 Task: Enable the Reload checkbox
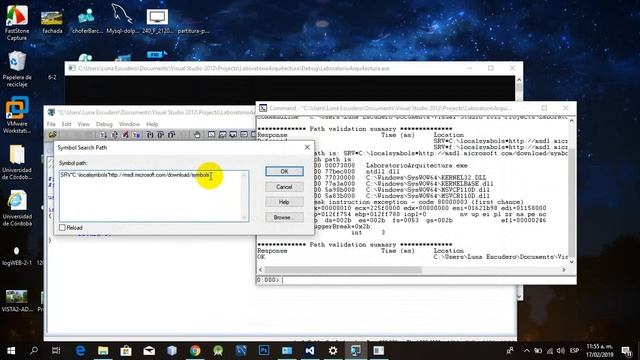tap(62, 228)
